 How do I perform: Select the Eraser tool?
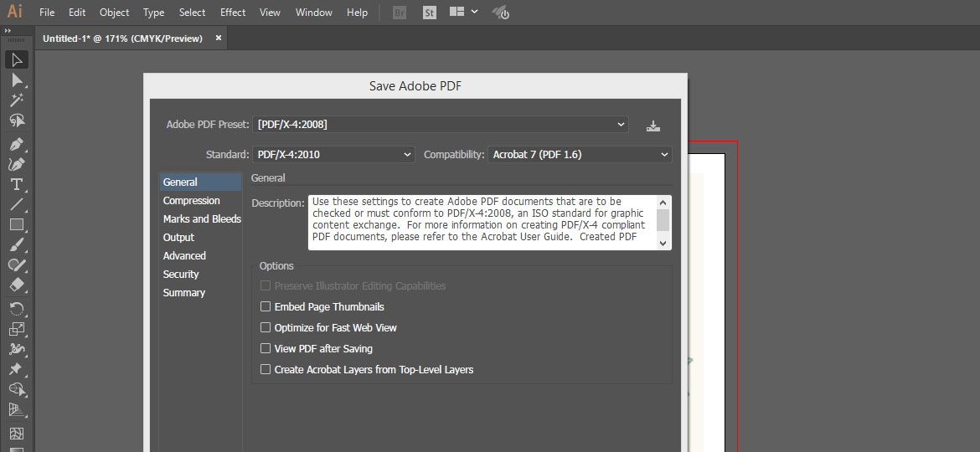tap(17, 285)
